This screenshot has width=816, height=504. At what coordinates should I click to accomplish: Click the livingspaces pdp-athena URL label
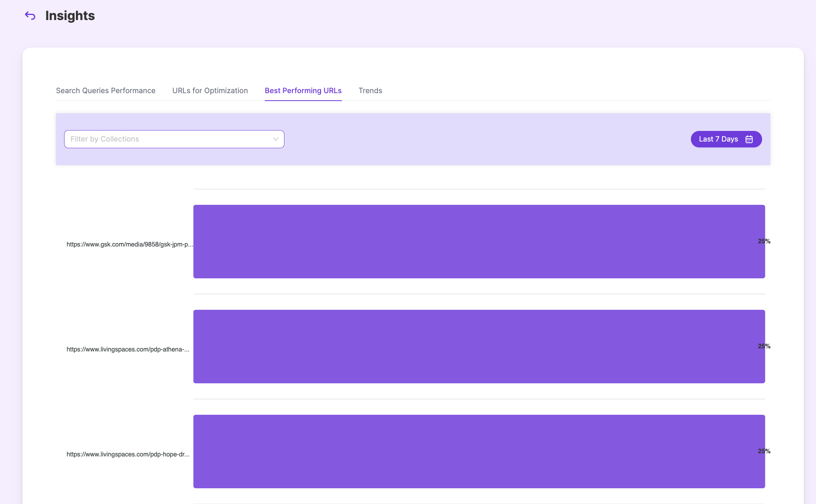coord(128,349)
